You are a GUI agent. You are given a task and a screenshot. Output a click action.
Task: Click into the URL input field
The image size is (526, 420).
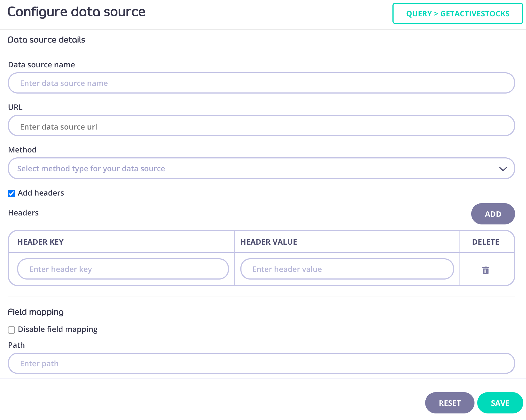click(261, 126)
